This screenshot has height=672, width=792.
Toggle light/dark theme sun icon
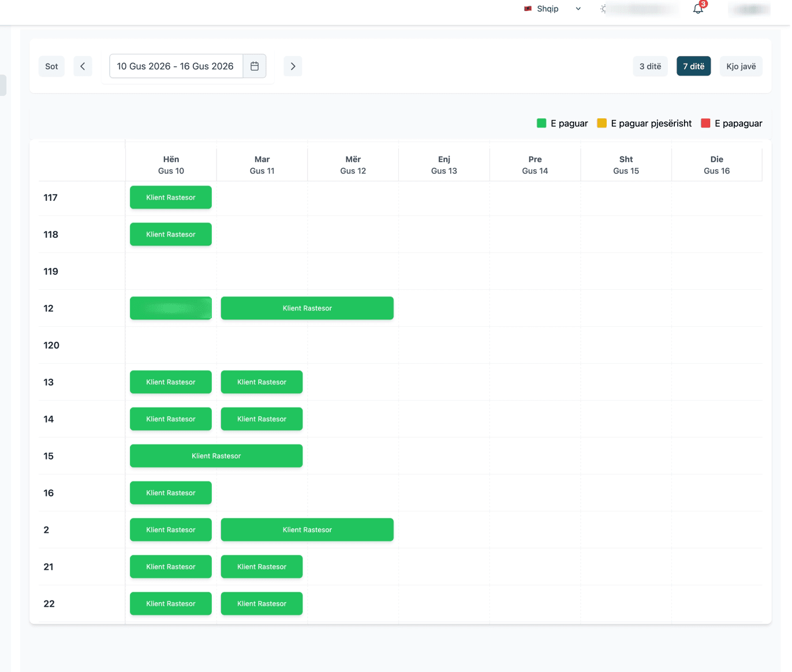(x=603, y=9)
